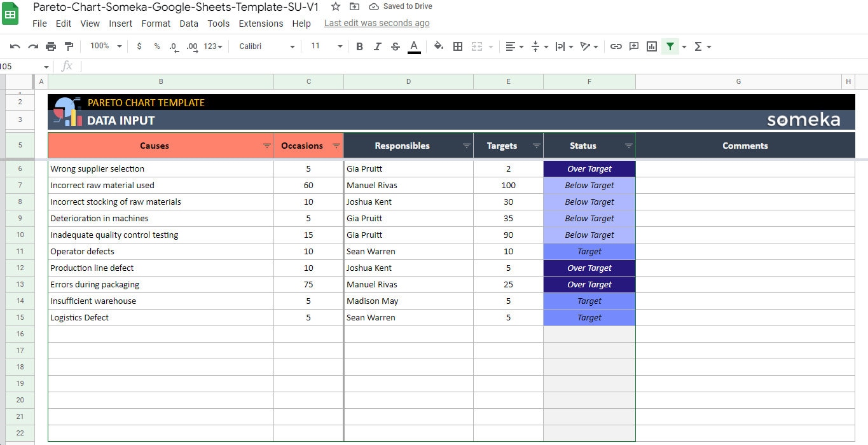Click the Format as percent icon

156,46
